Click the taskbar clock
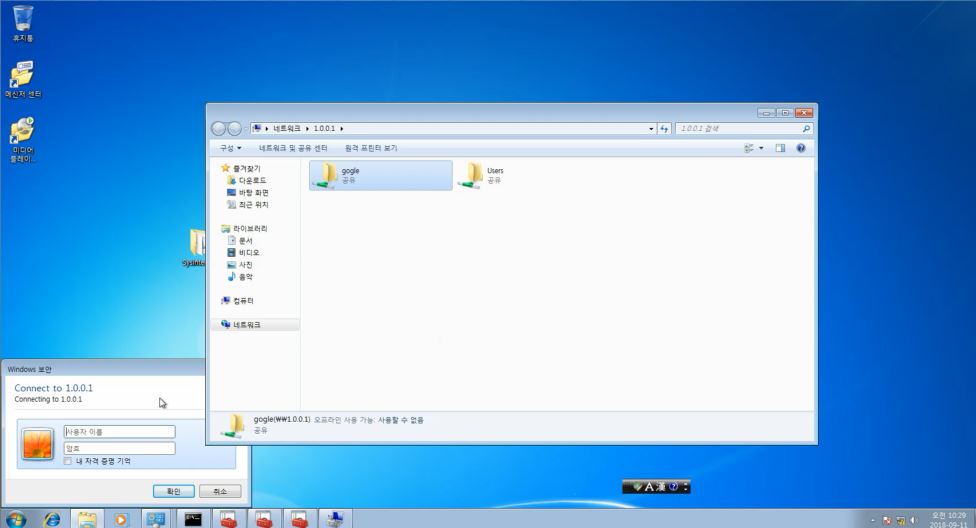The width and height of the screenshot is (976, 528). (949, 520)
